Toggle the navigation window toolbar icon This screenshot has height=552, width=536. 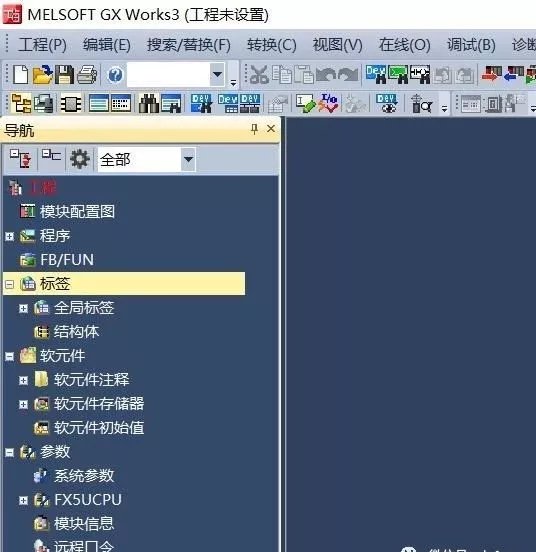(x=21, y=104)
